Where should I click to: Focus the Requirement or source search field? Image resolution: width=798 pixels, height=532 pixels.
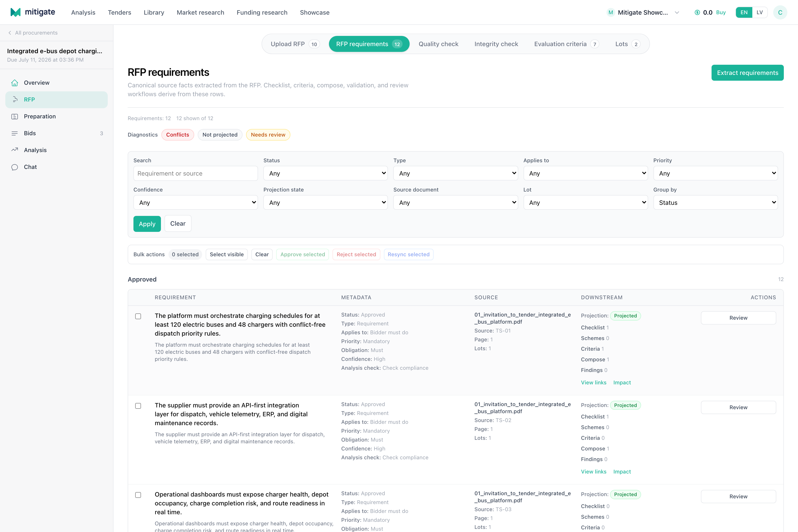click(x=196, y=173)
